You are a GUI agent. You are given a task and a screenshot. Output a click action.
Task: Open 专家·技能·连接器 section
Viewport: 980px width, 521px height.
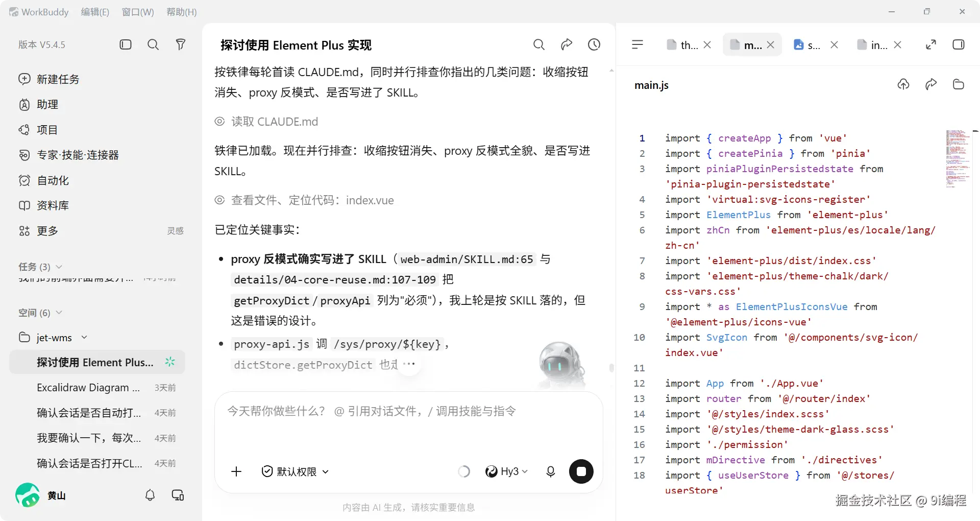pos(69,155)
